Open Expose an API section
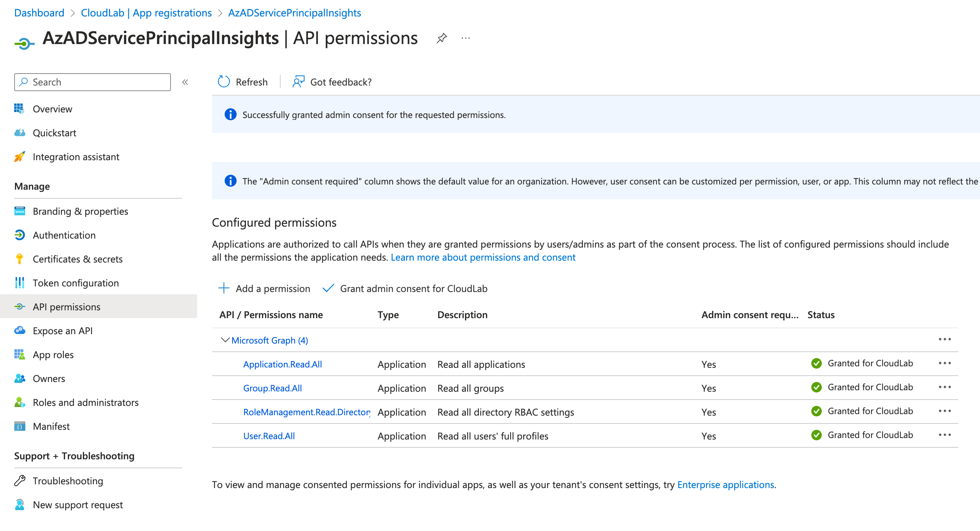 point(62,331)
